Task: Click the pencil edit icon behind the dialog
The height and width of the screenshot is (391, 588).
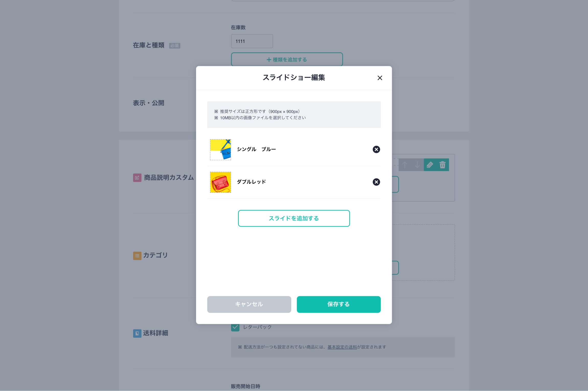Action: coord(430,165)
